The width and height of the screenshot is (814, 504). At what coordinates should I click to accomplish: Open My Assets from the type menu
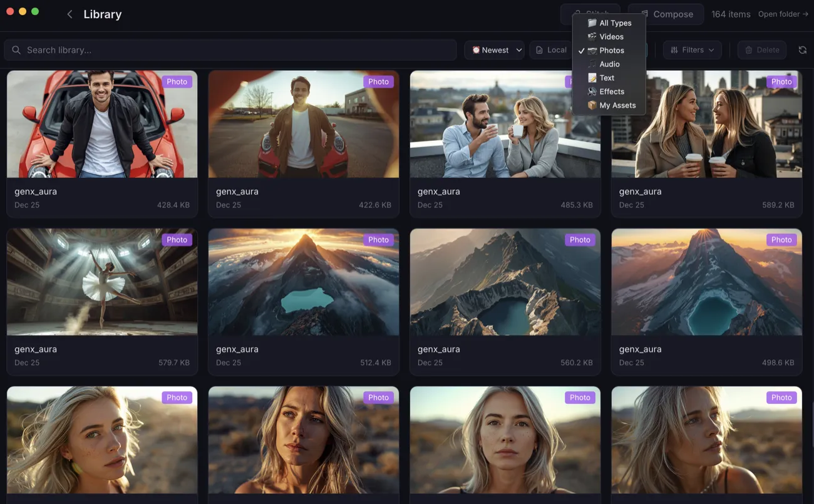coord(592,105)
